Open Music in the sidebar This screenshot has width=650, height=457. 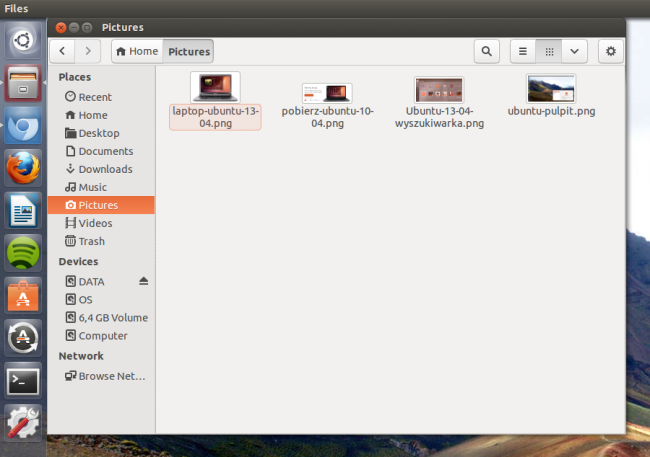[101, 187]
